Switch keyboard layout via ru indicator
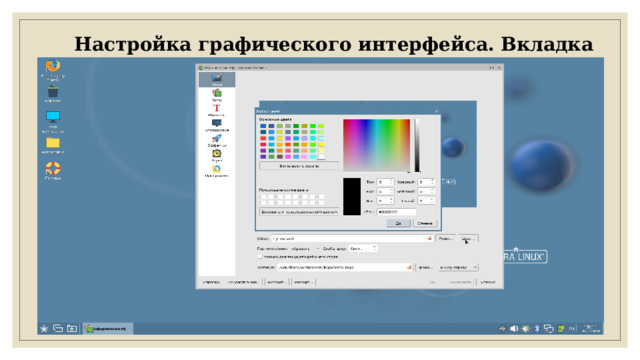The height and width of the screenshot is (360, 640). coord(572,329)
